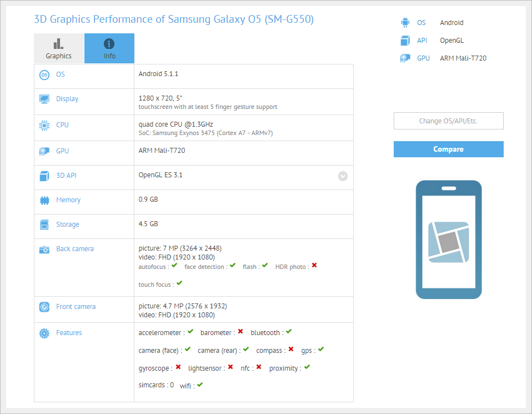Click the compass red cross
This screenshot has height=414, width=532.
coord(291,349)
